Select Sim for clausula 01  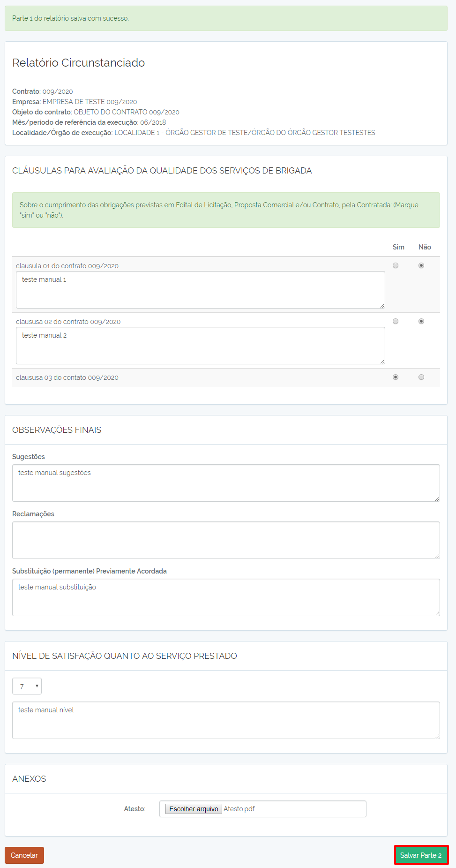coord(396,265)
